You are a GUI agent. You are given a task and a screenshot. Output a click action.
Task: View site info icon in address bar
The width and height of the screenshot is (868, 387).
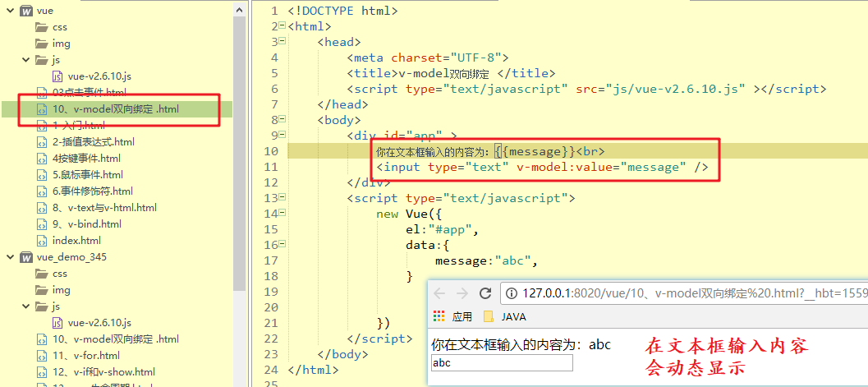(x=512, y=293)
